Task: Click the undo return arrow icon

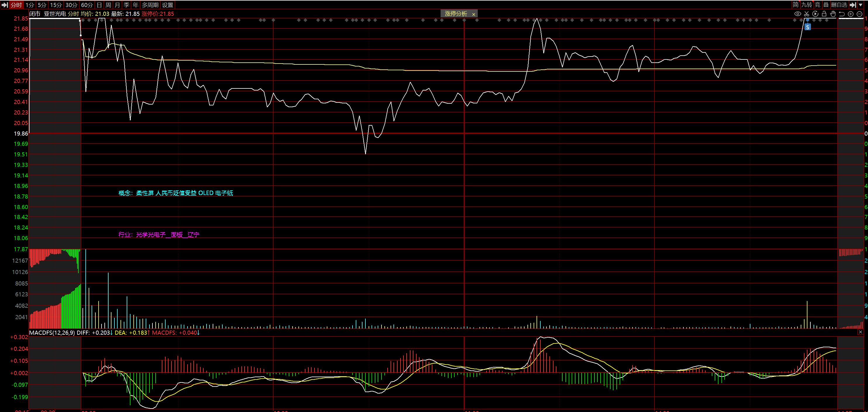Action: [x=841, y=14]
